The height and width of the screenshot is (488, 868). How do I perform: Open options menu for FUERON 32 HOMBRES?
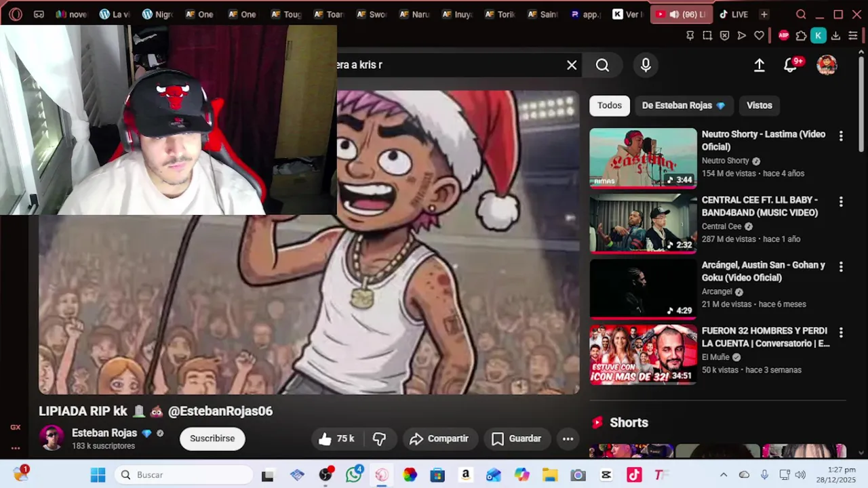click(841, 333)
